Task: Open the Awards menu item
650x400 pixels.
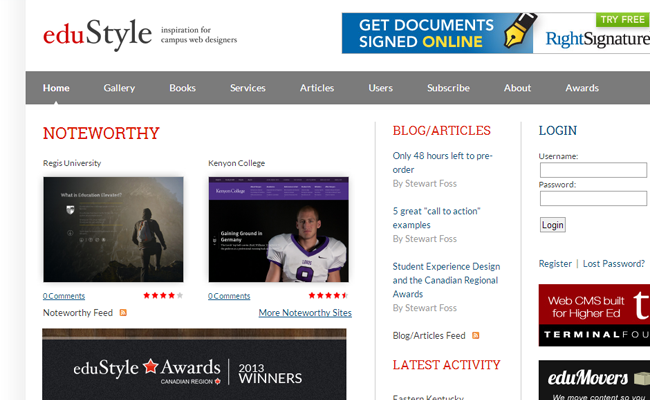Action: [582, 88]
